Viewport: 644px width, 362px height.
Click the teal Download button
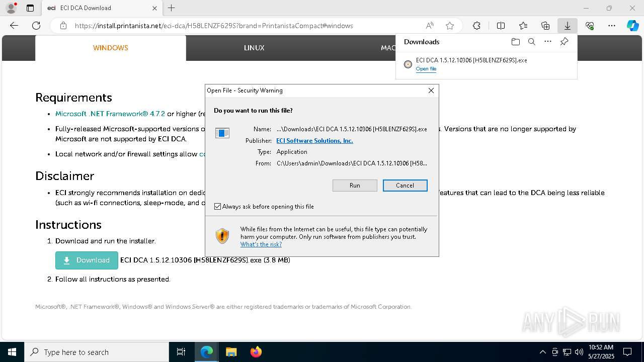(x=87, y=260)
